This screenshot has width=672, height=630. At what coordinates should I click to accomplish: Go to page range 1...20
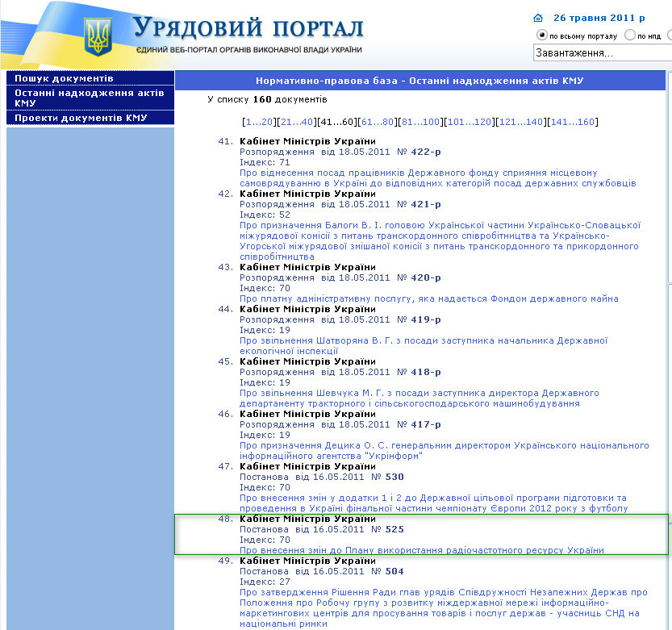[x=259, y=122]
